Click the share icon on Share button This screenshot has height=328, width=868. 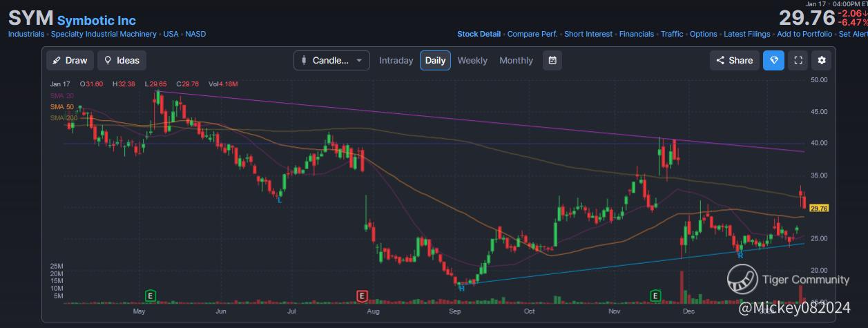point(720,60)
